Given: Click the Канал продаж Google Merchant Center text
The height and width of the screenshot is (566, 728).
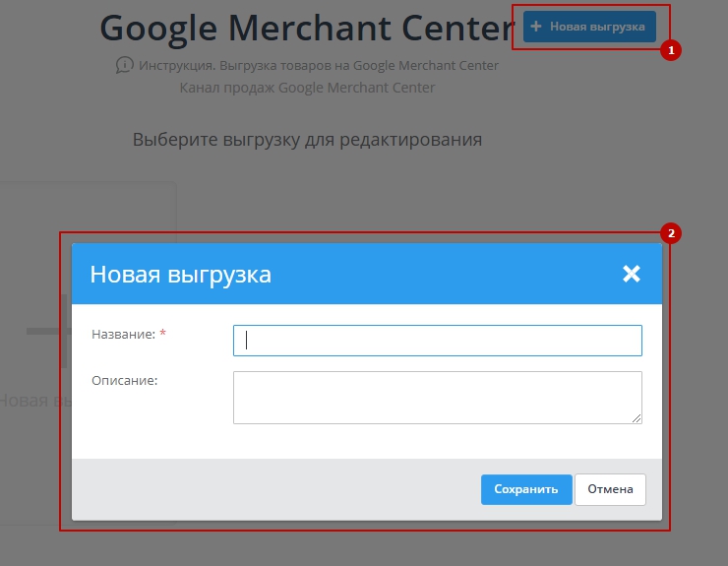Looking at the screenshot, I should pos(307,88).
